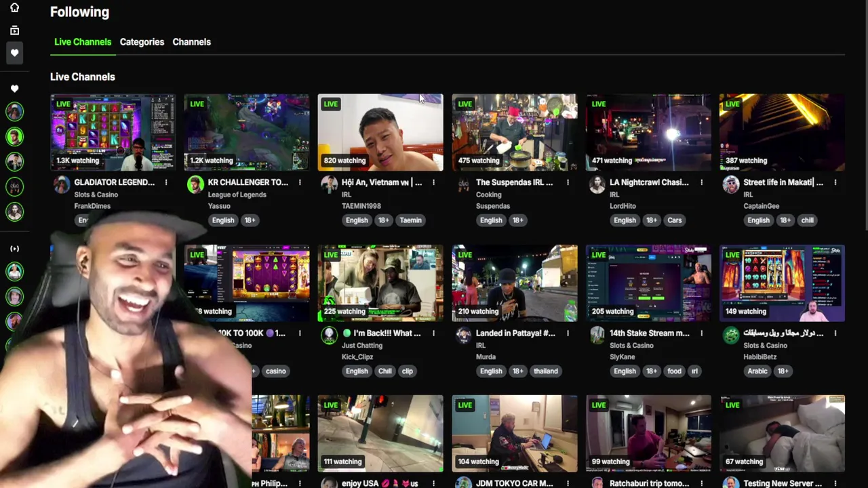Image resolution: width=868 pixels, height=488 pixels.
Task: Open the Suspendas channel avatar
Action: click(x=463, y=185)
